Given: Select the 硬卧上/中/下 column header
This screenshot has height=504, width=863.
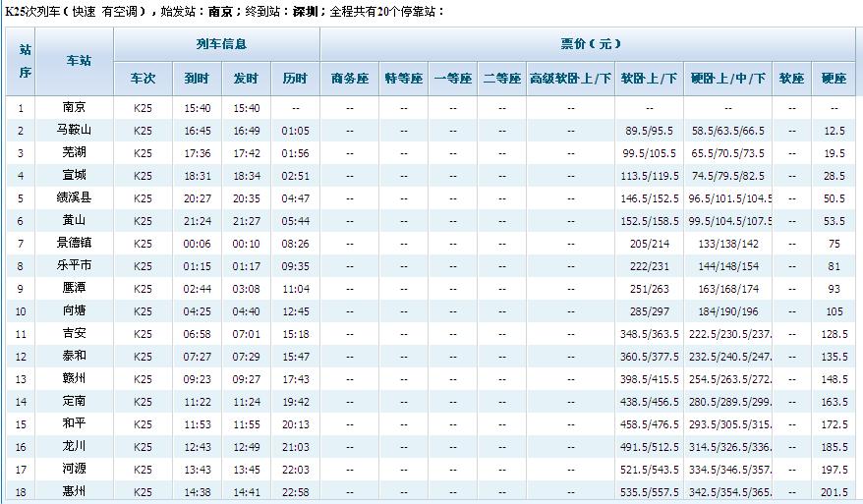Looking at the screenshot, I should click(x=727, y=79).
